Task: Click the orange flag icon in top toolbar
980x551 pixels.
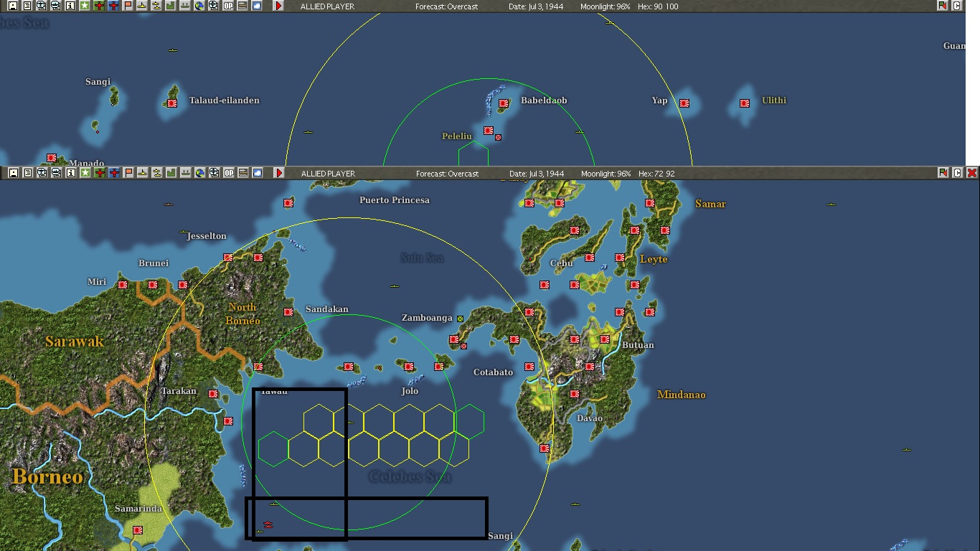Action: click(128, 6)
